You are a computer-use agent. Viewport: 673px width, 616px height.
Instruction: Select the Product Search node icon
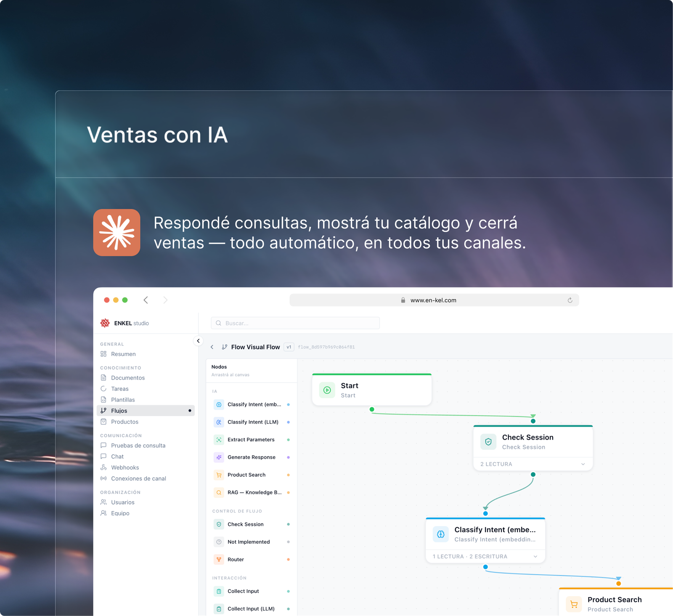click(219, 475)
